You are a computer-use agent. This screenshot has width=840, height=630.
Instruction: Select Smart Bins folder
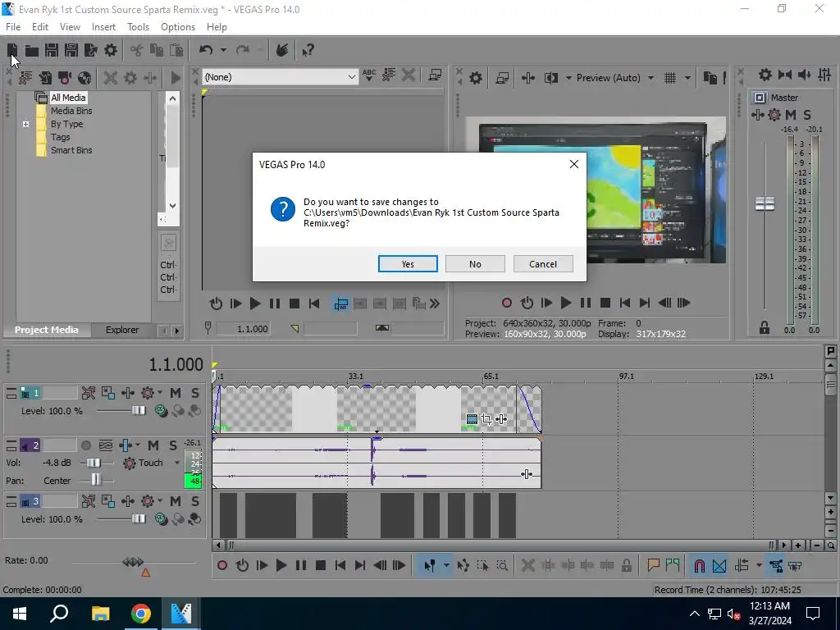71,151
